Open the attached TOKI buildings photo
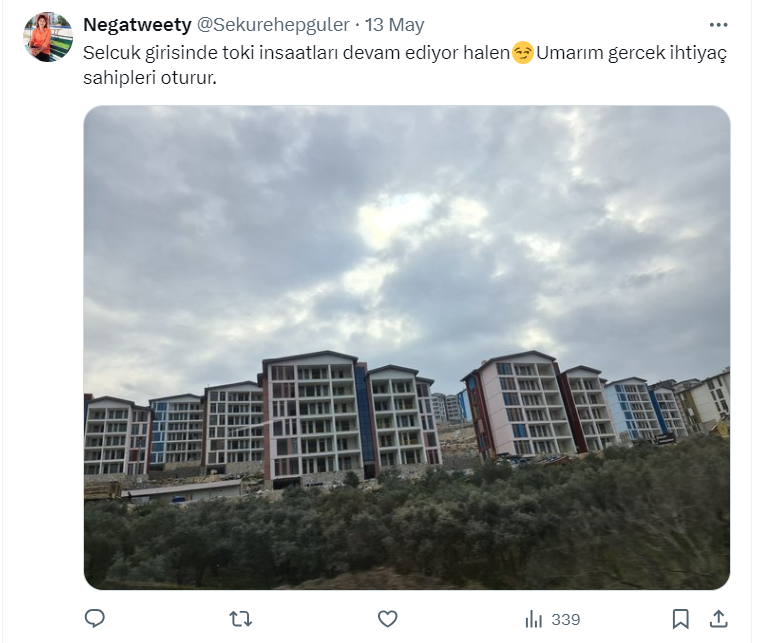The height and width of the screenshot is (643, 772). click(407, 347)
